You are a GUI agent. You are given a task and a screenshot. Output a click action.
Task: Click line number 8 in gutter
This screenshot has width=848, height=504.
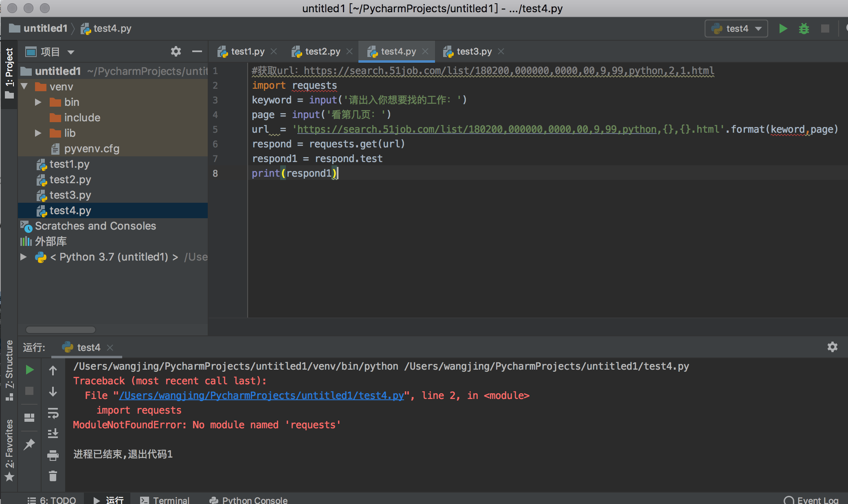tap(215, 173)
